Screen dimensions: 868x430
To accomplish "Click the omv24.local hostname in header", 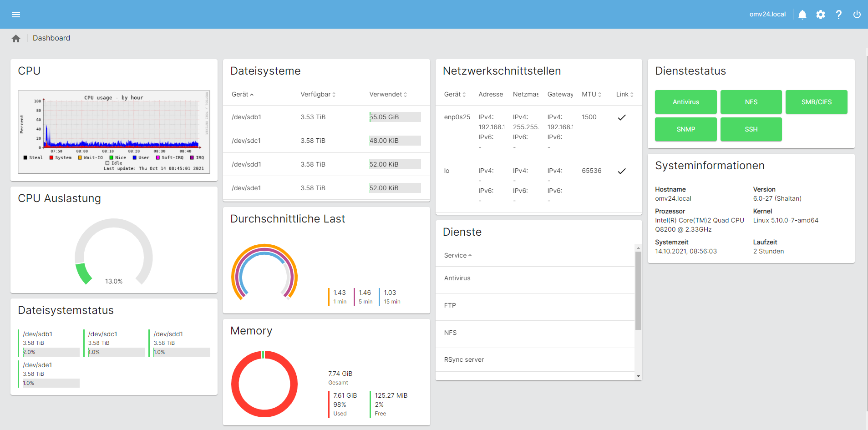I will pyautogui.click(x=767, y=15).
